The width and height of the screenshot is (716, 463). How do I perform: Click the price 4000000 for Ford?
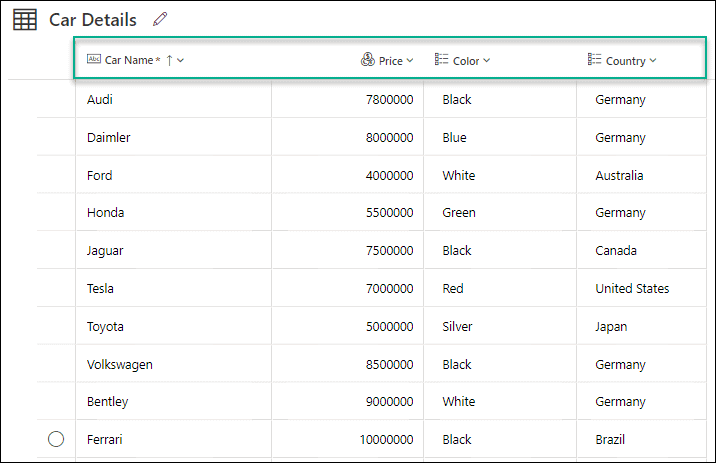tap(390, 175)
